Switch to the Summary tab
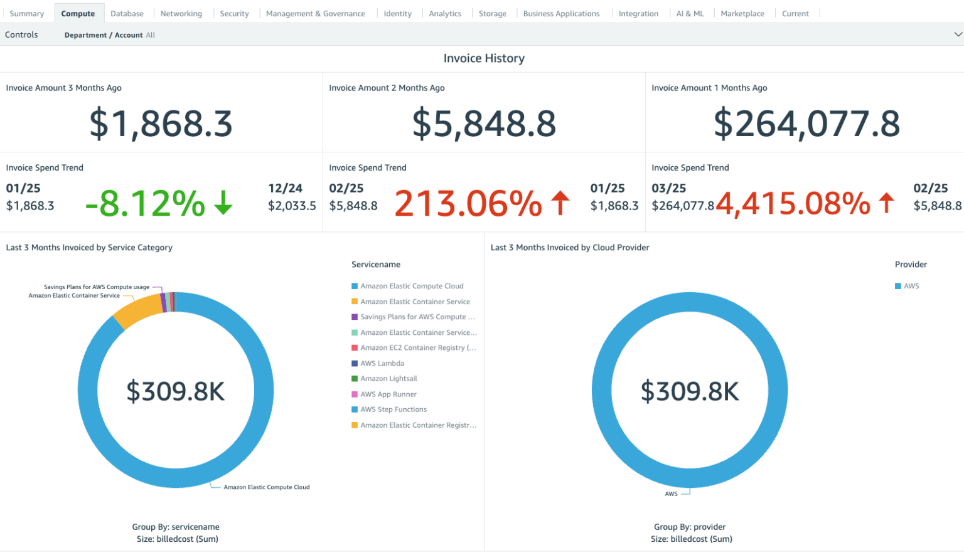Viewport: 964px width, 560px height. [x=27, y=13]
